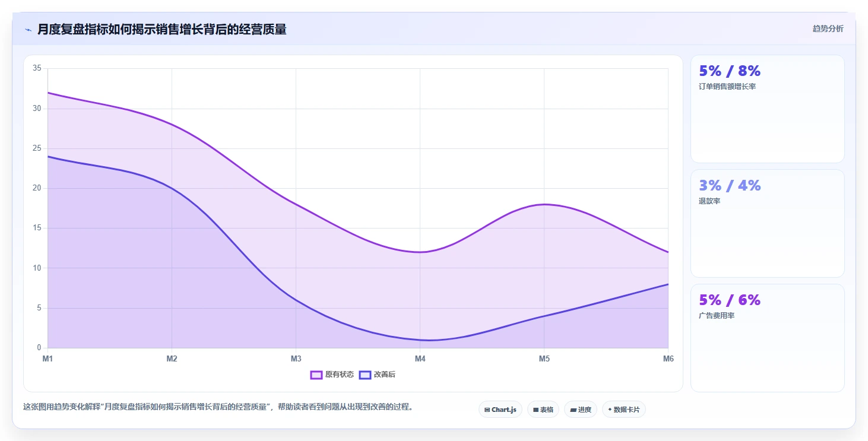The image size is (868, 441).
Task: Select the 5% / 6% metric value
Action: [730, 300]
